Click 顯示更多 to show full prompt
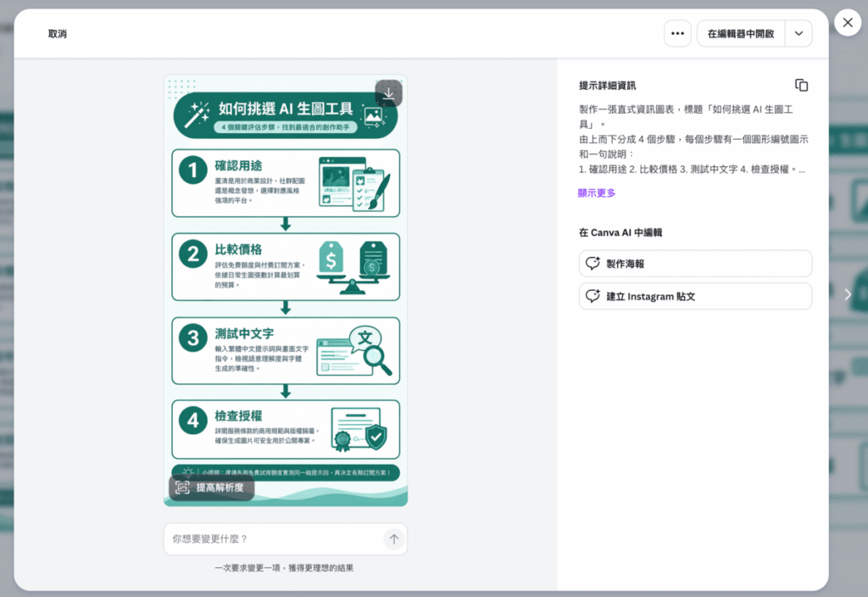This screenshot has width=868, height=597. pos(597,192)
